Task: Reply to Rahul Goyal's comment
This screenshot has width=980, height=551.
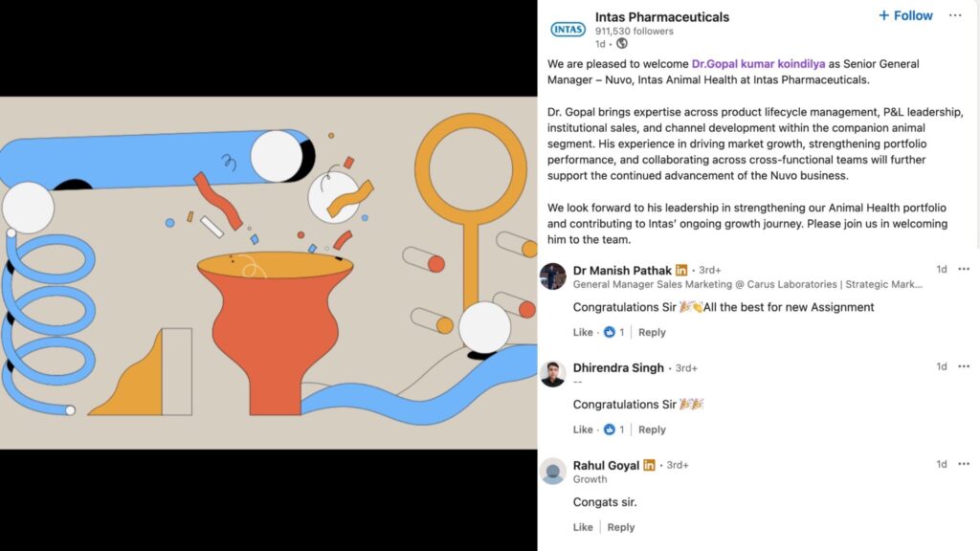Action: coord(620,527)
